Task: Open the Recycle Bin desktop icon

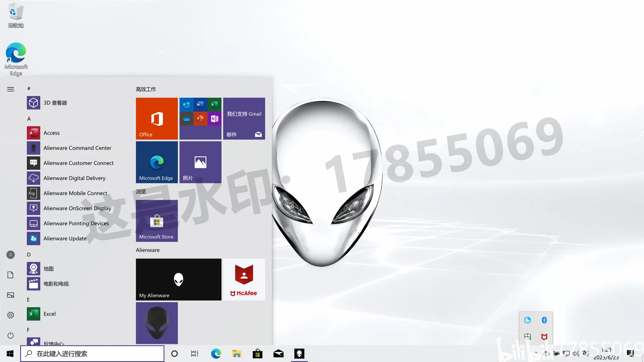Action: tap(16, 15)
